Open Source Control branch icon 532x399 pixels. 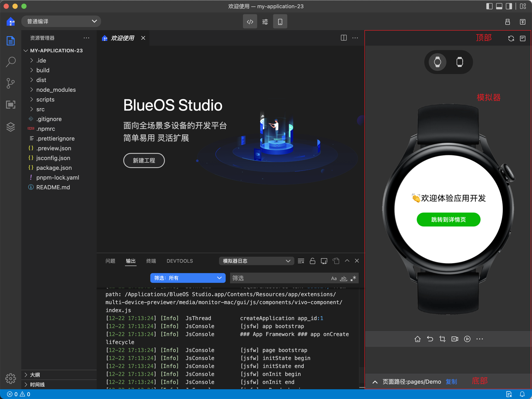tap(11, 83)
